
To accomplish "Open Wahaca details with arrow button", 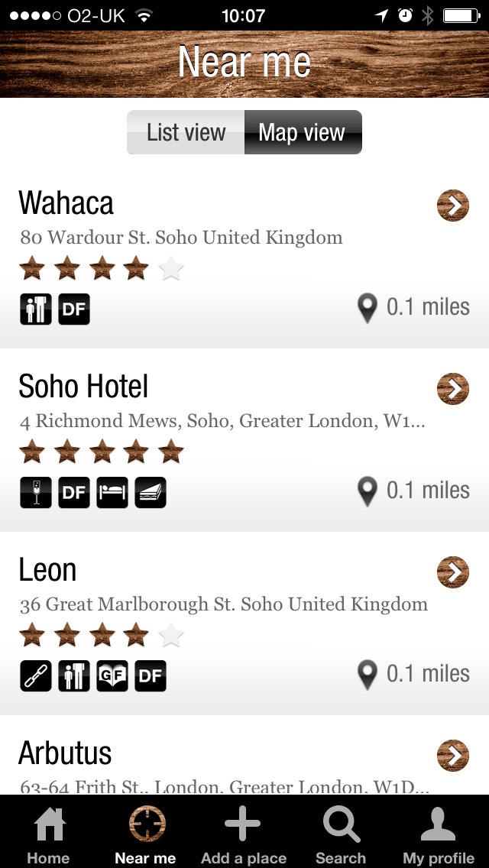I will [x=453, y=206].
